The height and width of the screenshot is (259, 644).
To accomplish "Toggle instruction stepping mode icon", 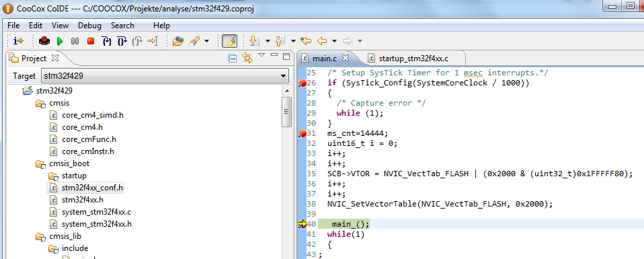I will pos(18,41).
